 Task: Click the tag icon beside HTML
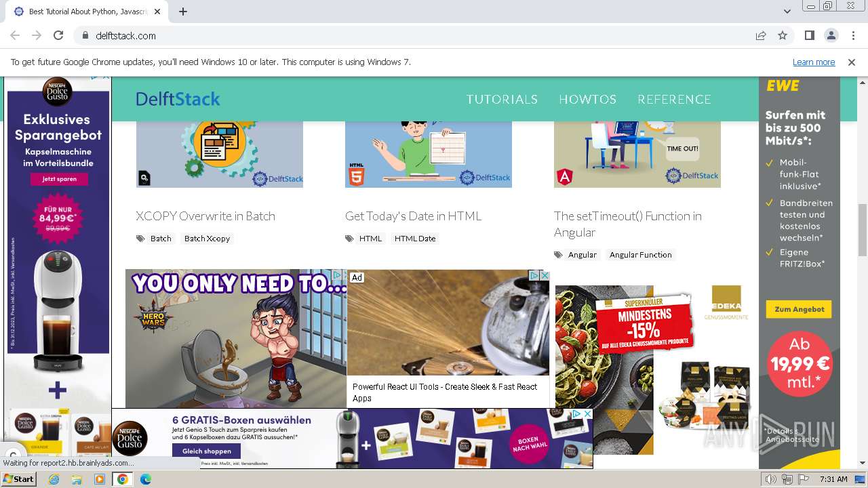(x=349, y=239)
